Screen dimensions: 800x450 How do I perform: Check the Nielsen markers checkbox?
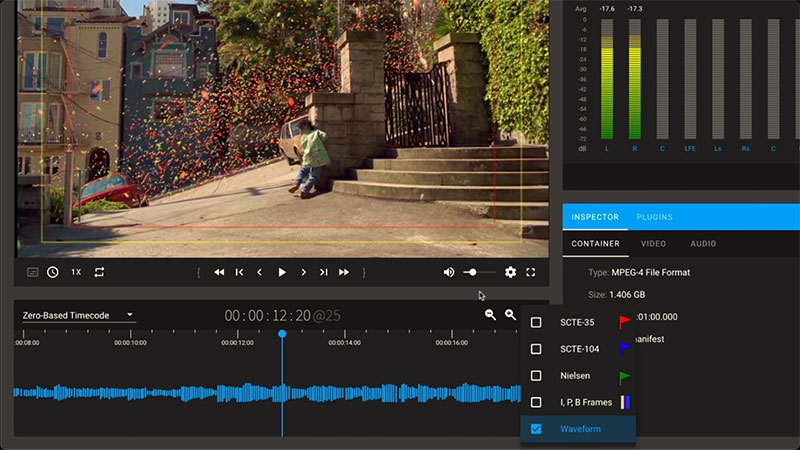[x=536, y=376]
